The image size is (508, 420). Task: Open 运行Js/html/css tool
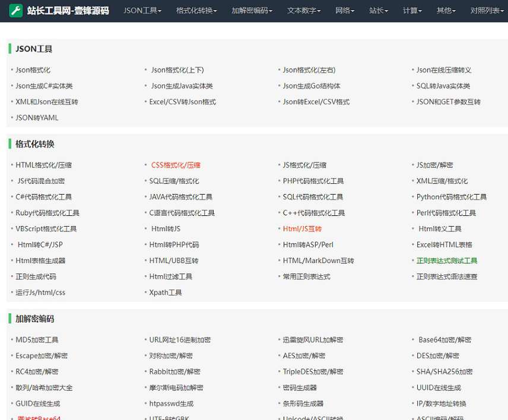tap(40, 292)
